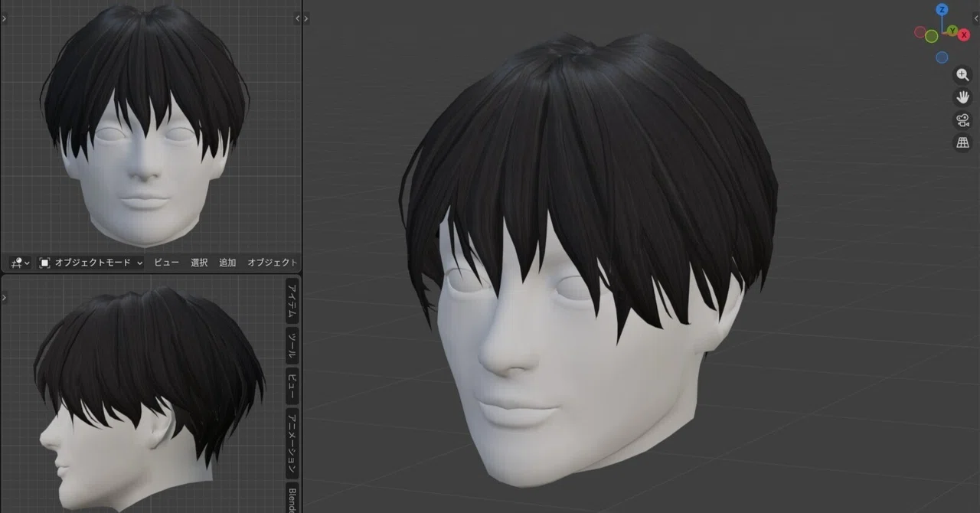Toggle perspective/orthographic with the grid icon
Image resolution: width=980 pixels, height=513 pixels.
pyautogui.click(x=962, y=142)
